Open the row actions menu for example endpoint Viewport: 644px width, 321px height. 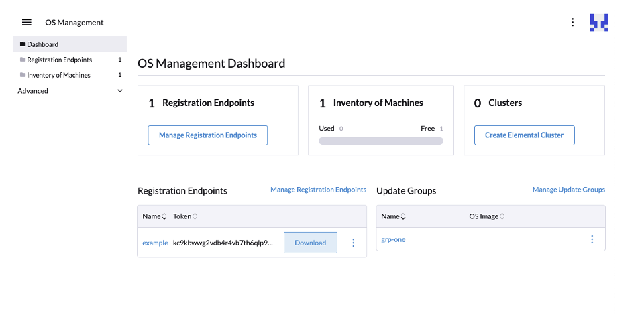(x=354, y=243)
